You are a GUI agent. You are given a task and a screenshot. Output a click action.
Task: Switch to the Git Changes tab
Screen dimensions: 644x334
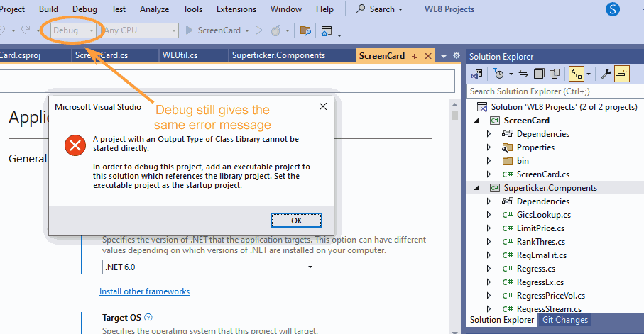564,320
